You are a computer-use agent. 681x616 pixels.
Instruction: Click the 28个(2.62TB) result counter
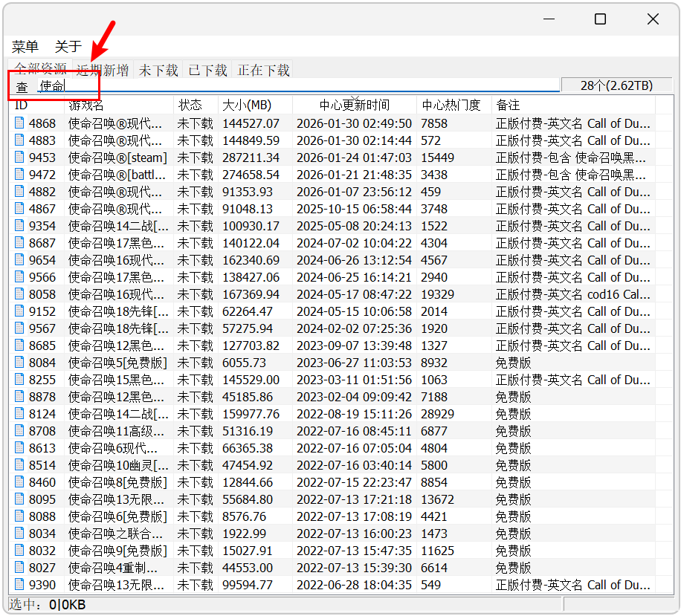point(617,85)
